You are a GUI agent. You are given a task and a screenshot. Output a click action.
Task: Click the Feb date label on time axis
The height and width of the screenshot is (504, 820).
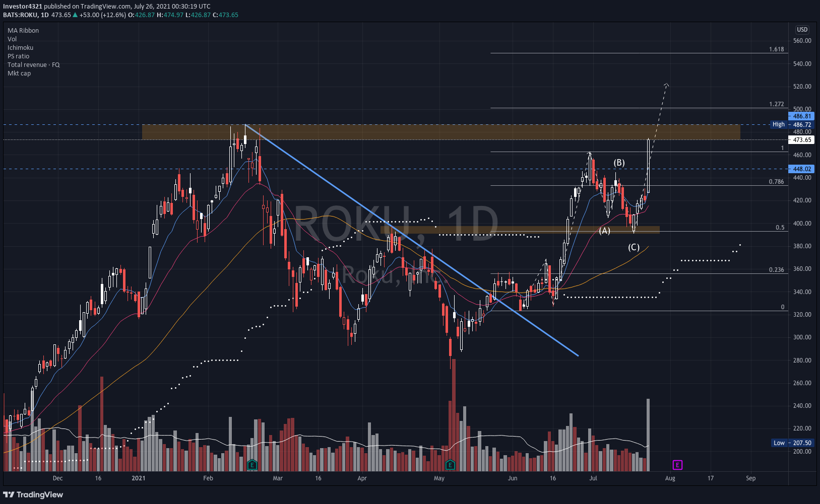point(208,478)
